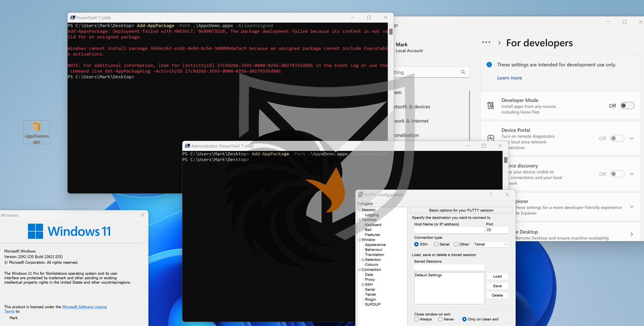Click the Basic options for your PuTTY session header
This screenshot has width=644, height=326.
[461, 210]
